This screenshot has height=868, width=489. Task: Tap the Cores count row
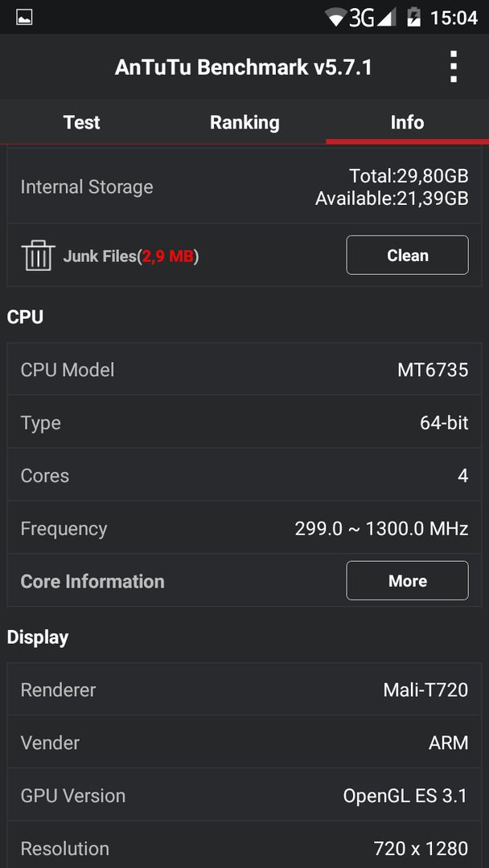(x=244, y=475)
